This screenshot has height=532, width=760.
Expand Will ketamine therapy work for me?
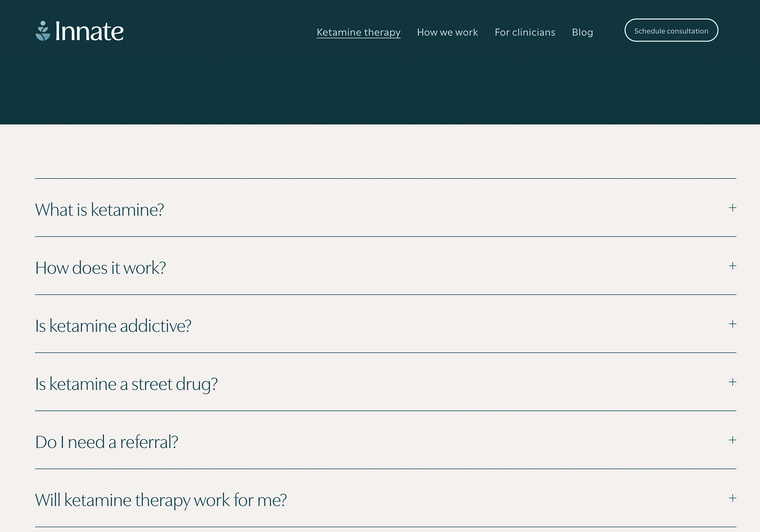pos(161,500)
